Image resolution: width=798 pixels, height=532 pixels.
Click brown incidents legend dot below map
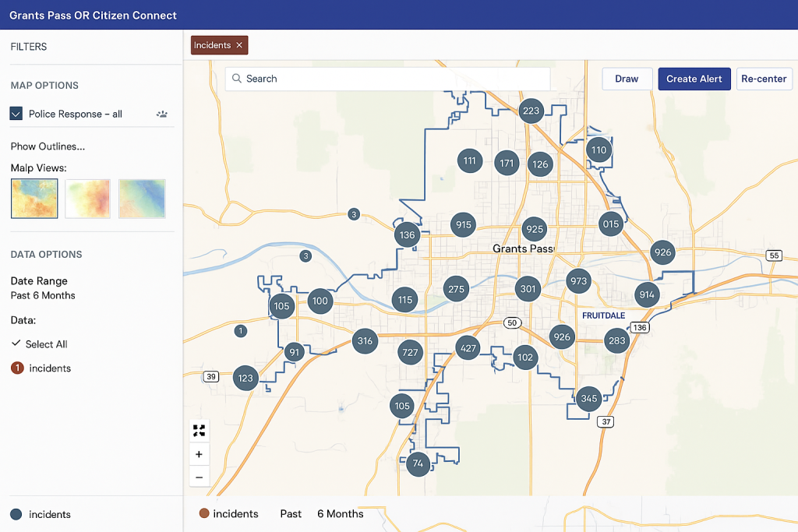click(204, 513)
